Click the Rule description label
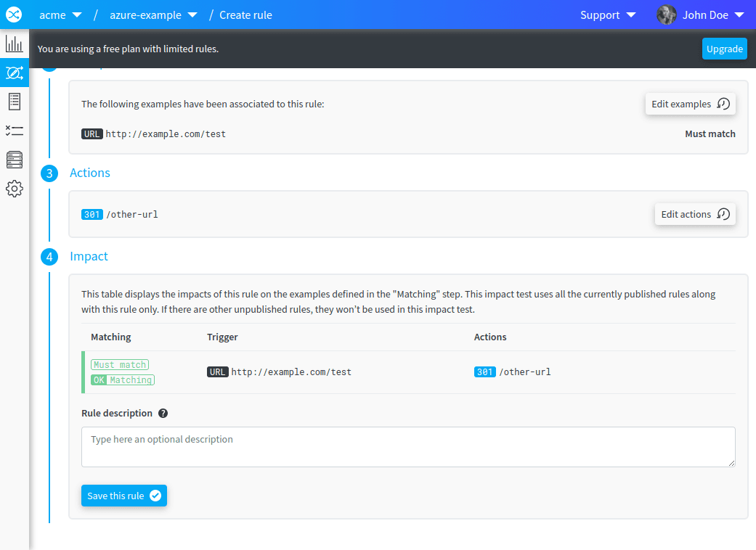This screenshot has width=756, height=550. click(117, 413)
